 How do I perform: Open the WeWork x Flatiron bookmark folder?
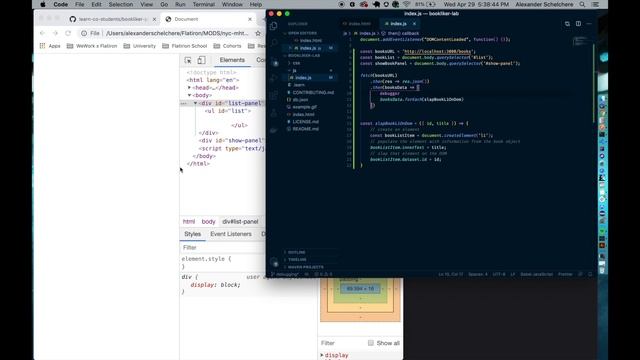click(x=92, y=46)
